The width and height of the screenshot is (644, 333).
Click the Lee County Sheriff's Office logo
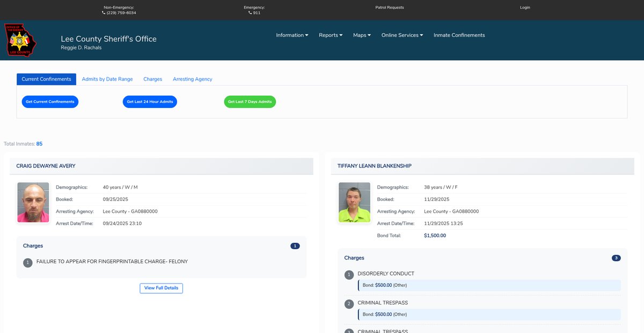[x=21, y=40]
